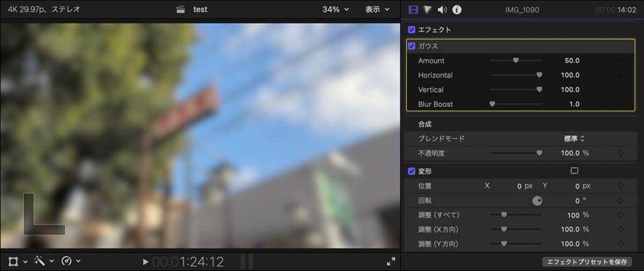
Task: Click the Blur Boost value field
Action: coord(574,104)
